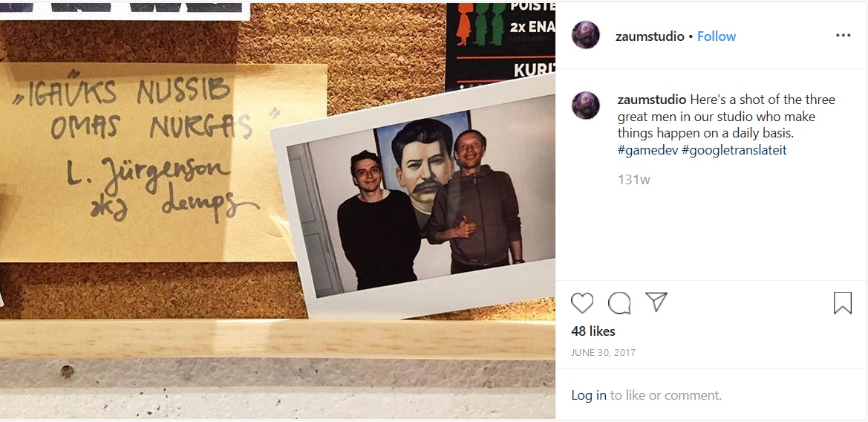
Task: Open post date June 30, 2017
Action: [604, 353]
